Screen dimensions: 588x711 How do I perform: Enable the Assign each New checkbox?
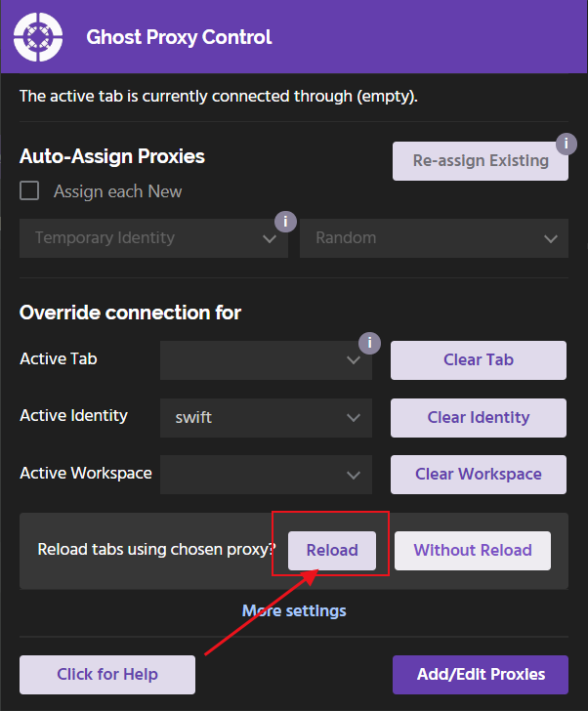(30, 191)
